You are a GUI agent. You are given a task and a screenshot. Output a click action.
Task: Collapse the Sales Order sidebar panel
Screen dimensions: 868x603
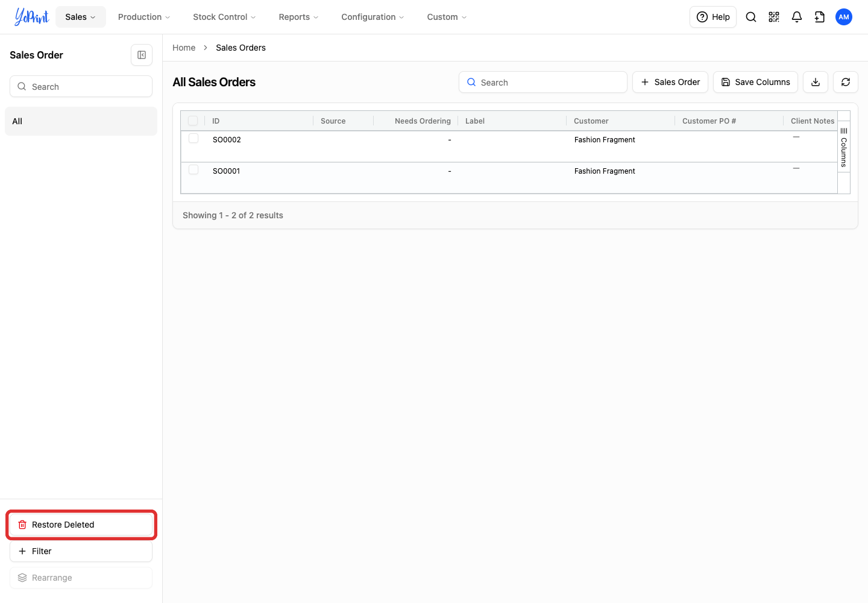pos(142,55)
